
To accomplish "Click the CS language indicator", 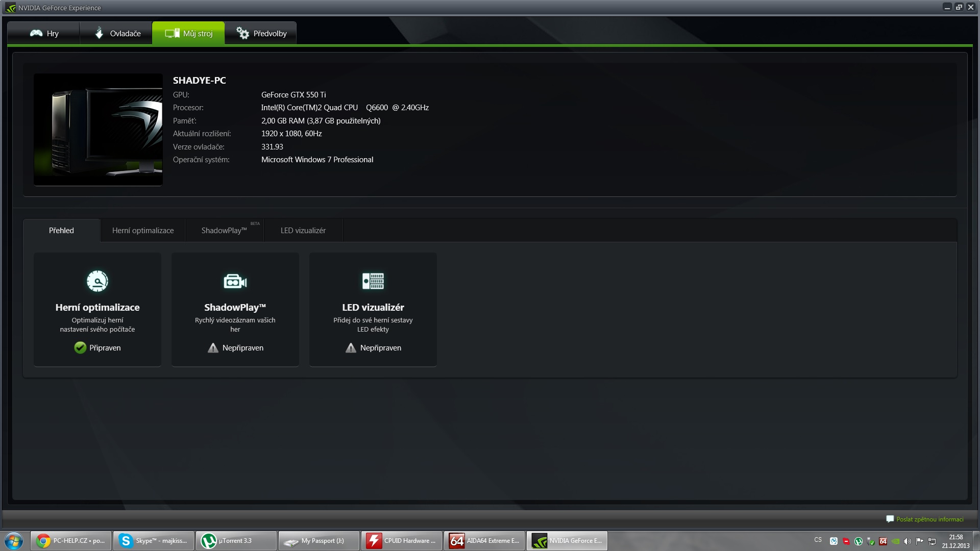I will pos(818,540).
